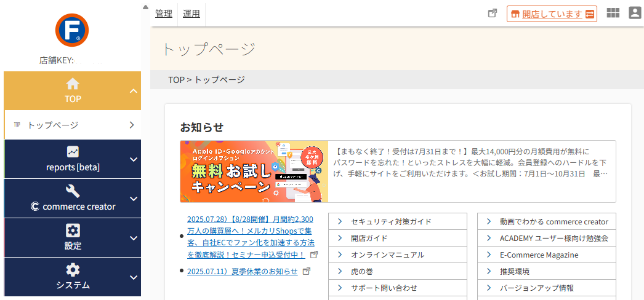
Task: Click the 開店しています status link
Action: (552, 14)
